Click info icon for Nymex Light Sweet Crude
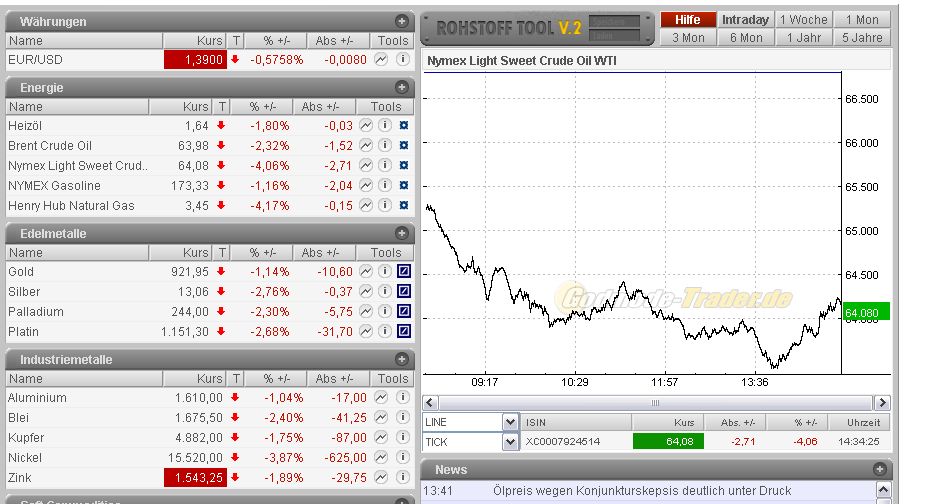The image size is (932, 504). click(x=385, y=165)
